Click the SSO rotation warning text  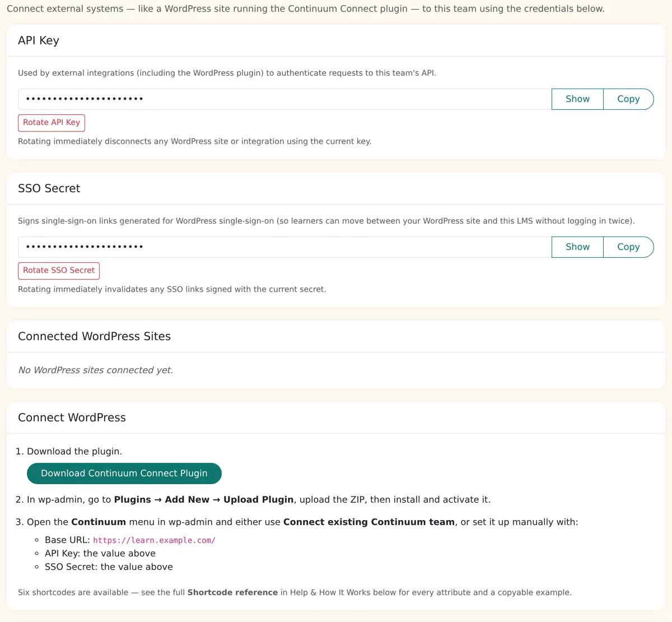point(172,290)
